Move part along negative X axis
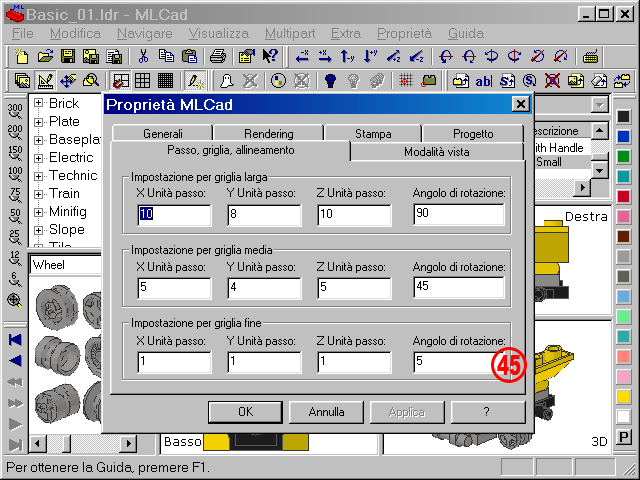 pyautogui.click(x=302, y=56)
